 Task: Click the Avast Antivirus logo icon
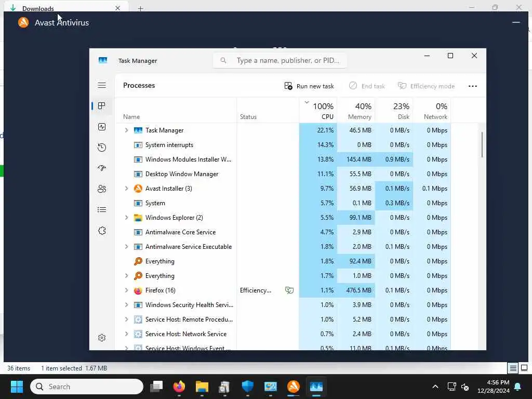tap(23, 22)
